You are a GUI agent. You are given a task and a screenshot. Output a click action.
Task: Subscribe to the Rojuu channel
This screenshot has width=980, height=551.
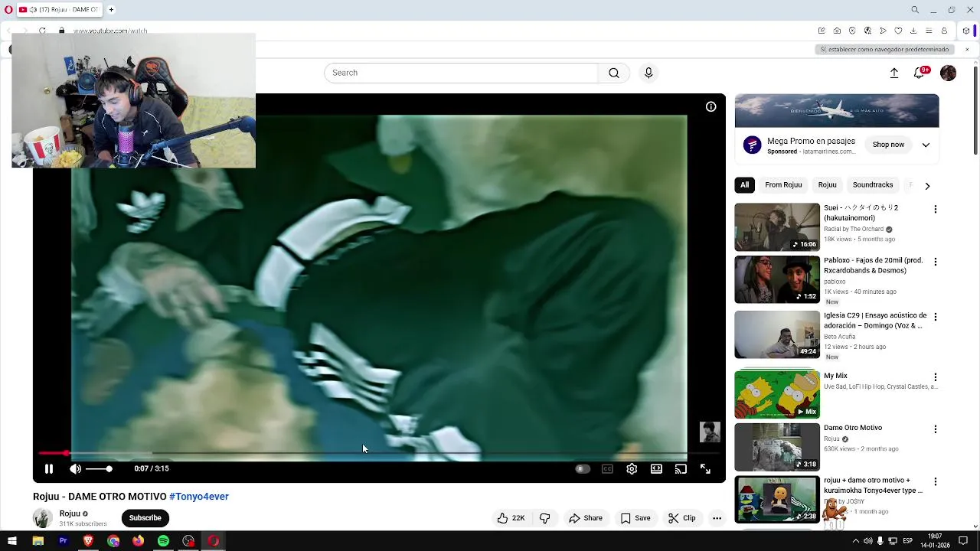[145, 518]
